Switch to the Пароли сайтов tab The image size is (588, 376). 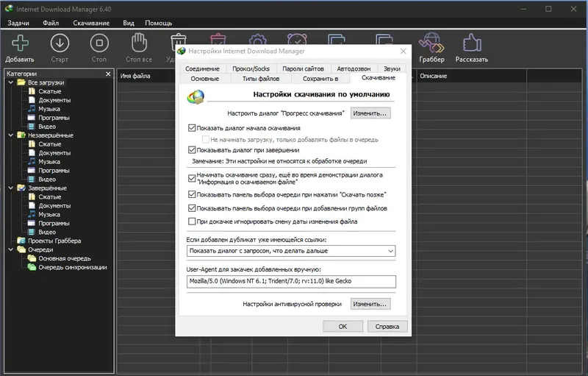(303, 68)
